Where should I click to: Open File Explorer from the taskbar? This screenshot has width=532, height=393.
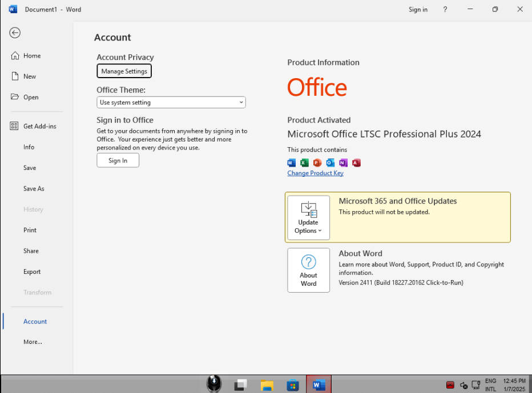click(x=267, y=385)
